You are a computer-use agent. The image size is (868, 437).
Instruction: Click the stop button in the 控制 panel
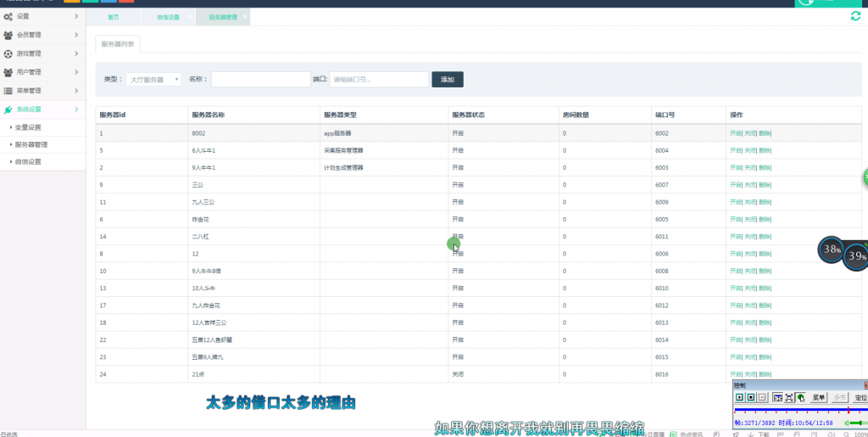click(751, 397)
